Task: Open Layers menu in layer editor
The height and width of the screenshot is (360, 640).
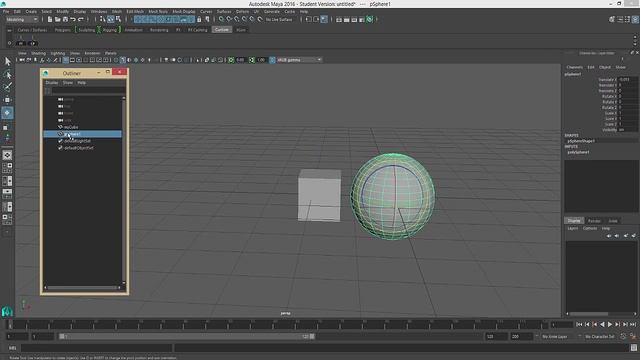Action: pyautogui.click(x=573, y=228)
